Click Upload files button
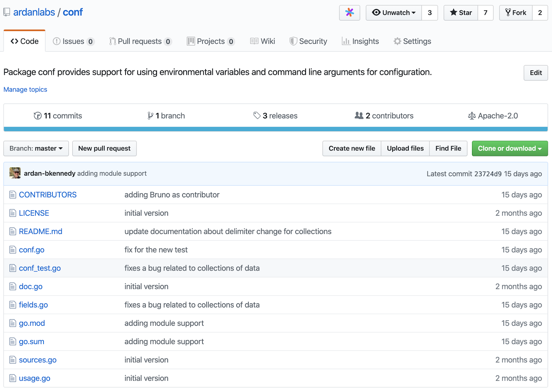The height and width of the screenshot is (392, 552). (x=405, y=148)
